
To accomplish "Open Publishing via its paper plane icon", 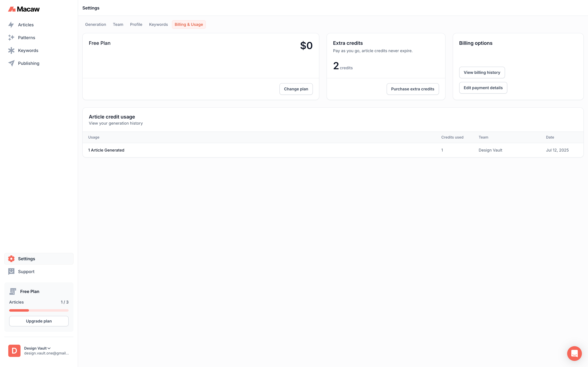I will 11,63.
